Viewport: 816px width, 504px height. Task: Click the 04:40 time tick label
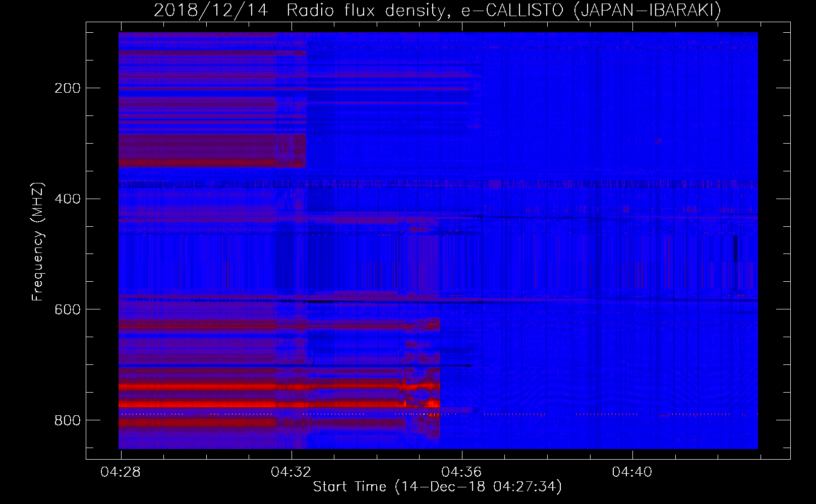(632, 472)
